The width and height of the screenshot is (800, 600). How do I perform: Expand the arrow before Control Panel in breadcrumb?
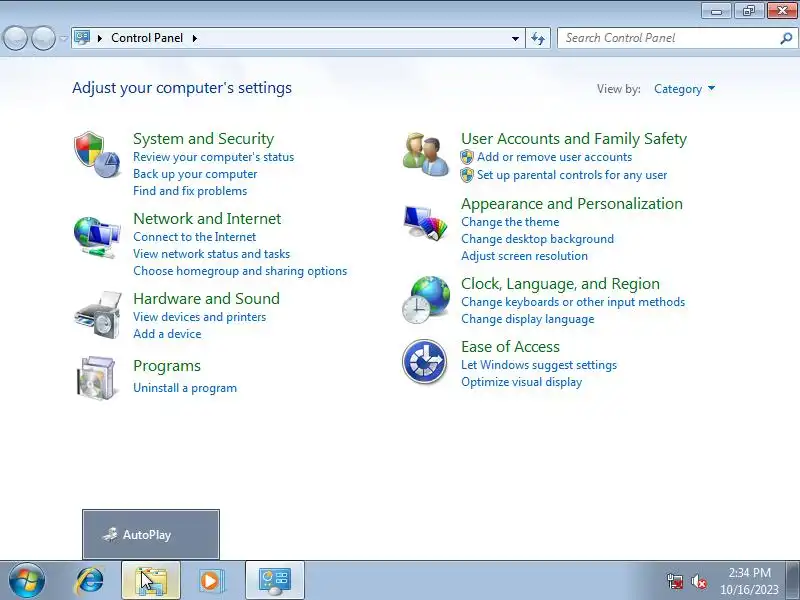100,38
